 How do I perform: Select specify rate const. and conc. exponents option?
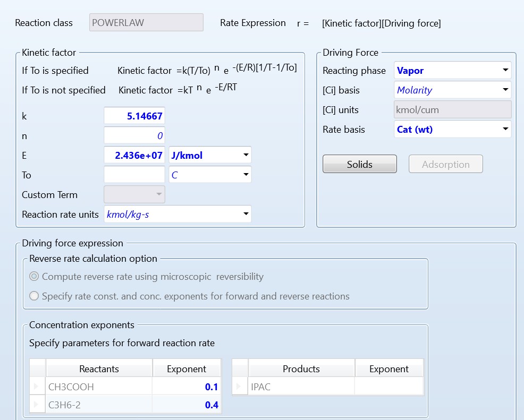(35, 296)
